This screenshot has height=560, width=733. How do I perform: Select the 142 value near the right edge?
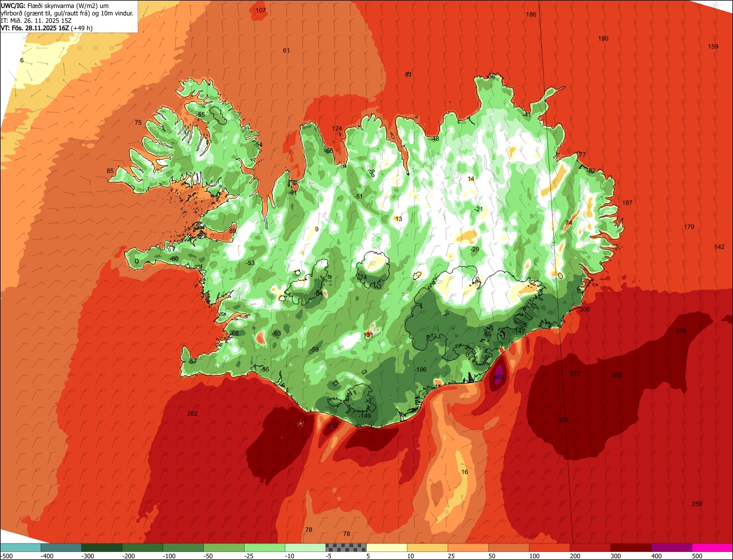719,247
